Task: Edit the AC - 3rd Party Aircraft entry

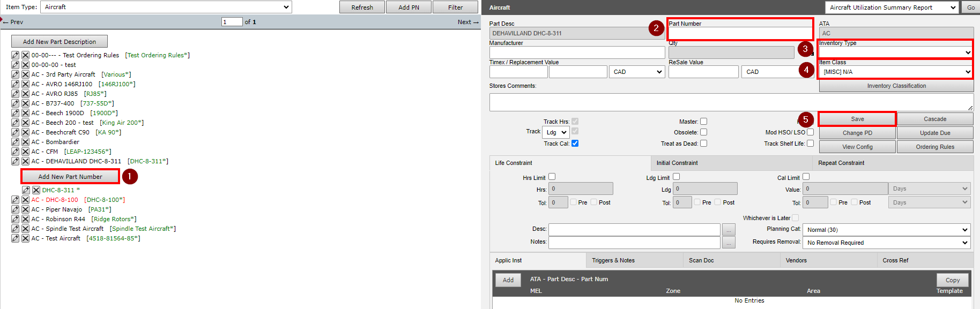Action: click(15, 74)
